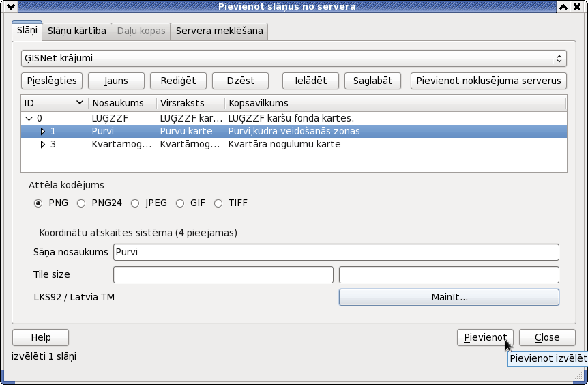
Task: Click the first Tile size field
Action: [x=223, y=274]
